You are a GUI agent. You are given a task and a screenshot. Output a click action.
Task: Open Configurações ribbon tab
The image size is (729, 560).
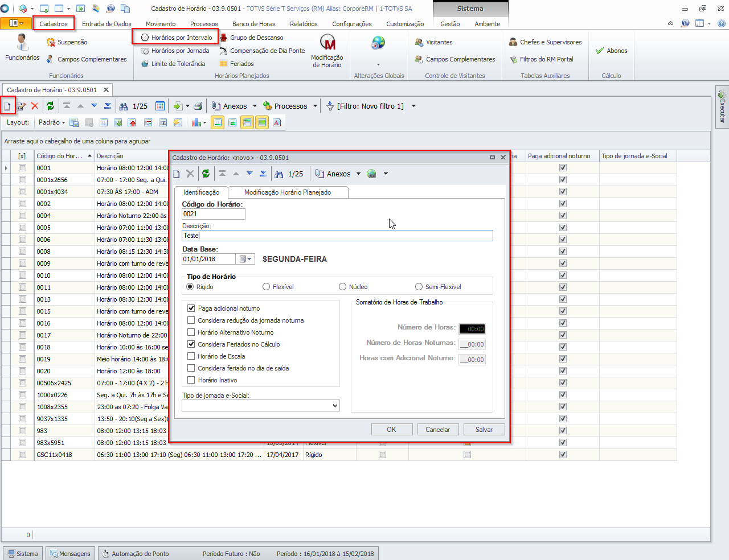click(352, 24)
